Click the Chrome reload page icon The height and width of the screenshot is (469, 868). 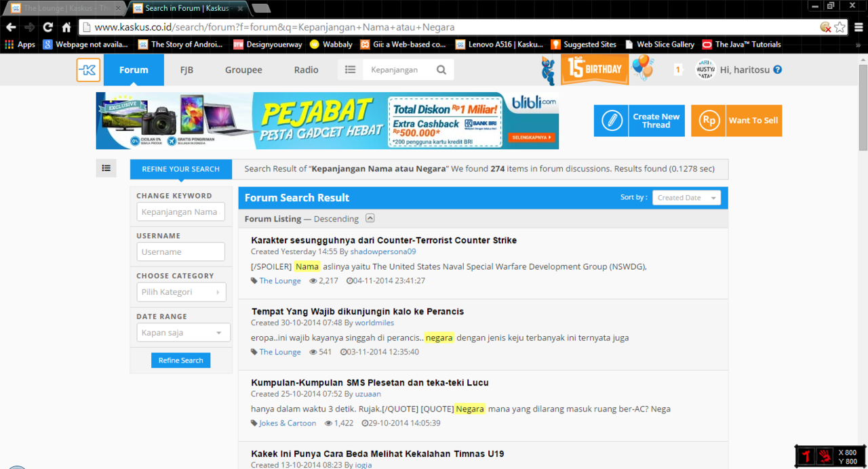coord(47,27)
